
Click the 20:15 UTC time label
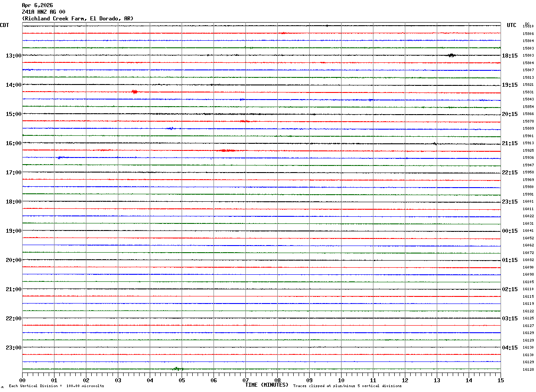tap(510, 114)
